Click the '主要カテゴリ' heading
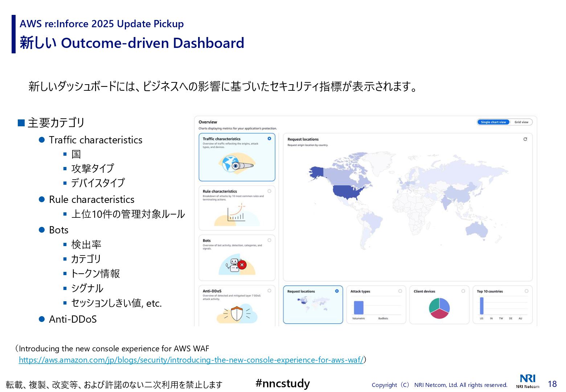The image size is (566, 392). point(56,123)
